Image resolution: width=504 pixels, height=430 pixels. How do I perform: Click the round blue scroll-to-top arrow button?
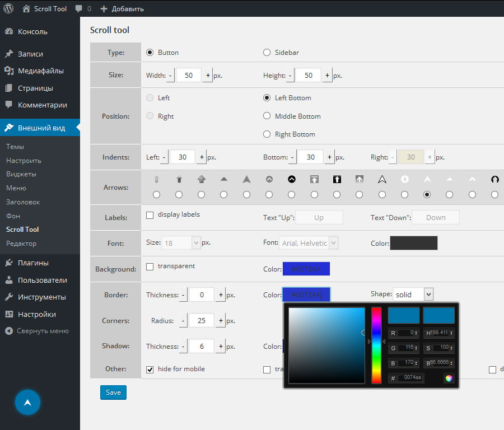(27, 403)
